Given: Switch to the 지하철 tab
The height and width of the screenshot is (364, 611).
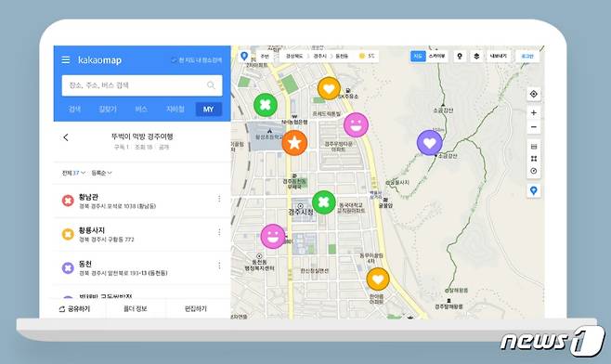Looking at the screenshot, I should coord(175,110).
